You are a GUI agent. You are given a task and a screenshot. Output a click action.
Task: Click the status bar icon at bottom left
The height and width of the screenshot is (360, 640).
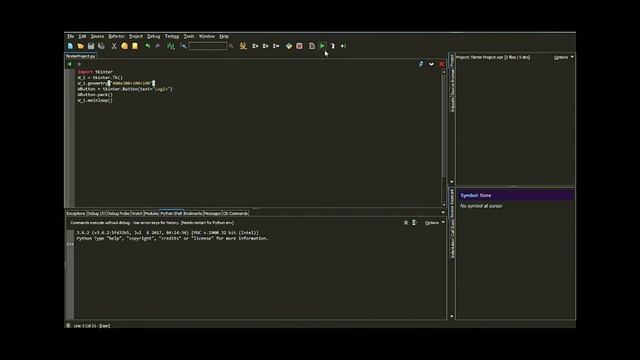(68, 325)
